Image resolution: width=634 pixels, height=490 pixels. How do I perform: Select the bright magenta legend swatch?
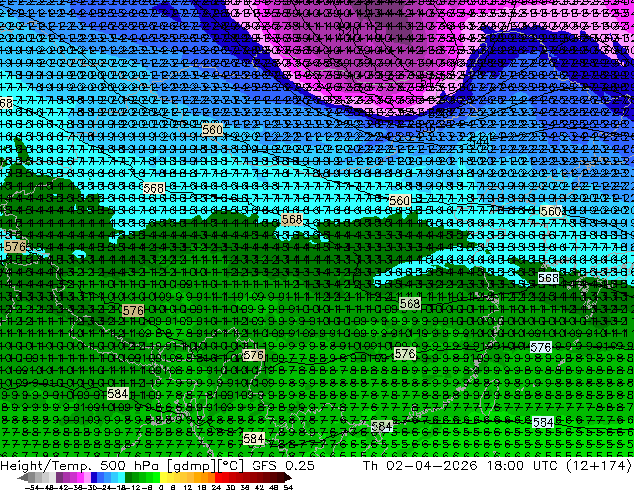[80, 478]
